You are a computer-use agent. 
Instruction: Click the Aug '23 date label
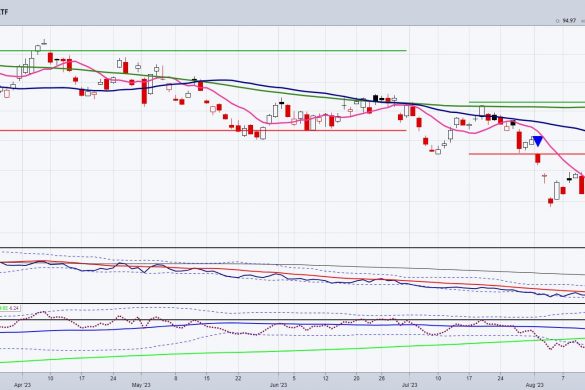(x=534, y=385)
